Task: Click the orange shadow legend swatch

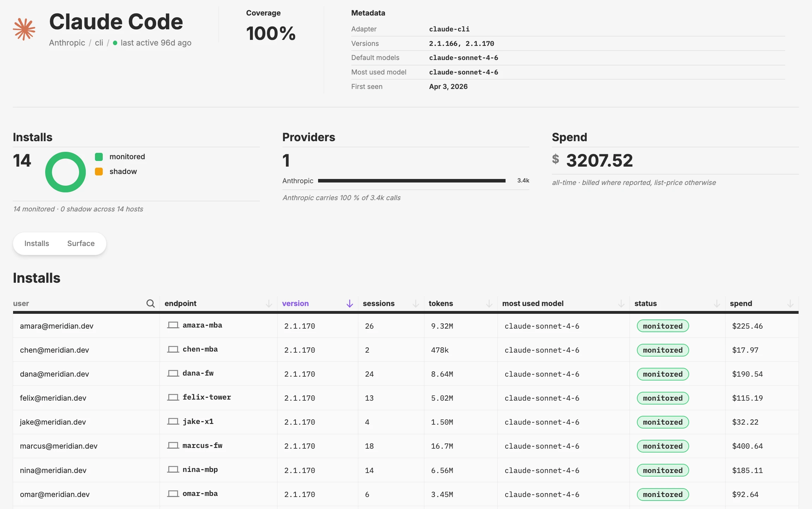Action: click(x=99, y=172)
